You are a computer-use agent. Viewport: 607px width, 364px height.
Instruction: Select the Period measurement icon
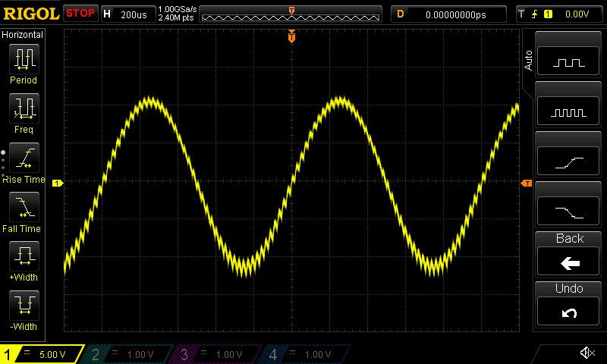click(x=24, y=59)
